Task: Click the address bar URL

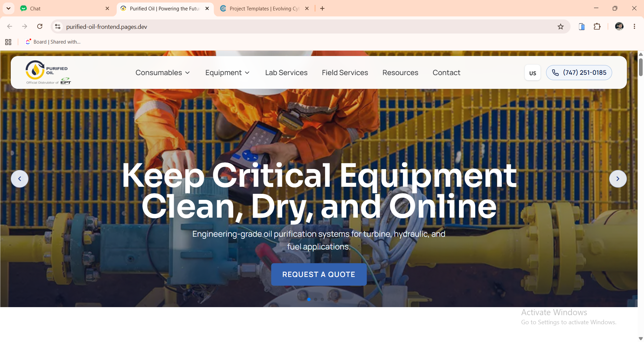Action: [107, 27]
